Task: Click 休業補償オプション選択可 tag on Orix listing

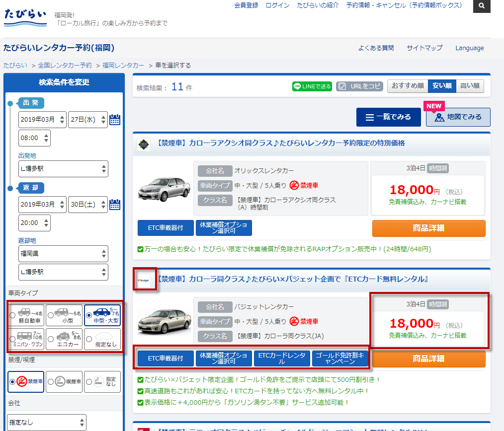Action: 224,228
